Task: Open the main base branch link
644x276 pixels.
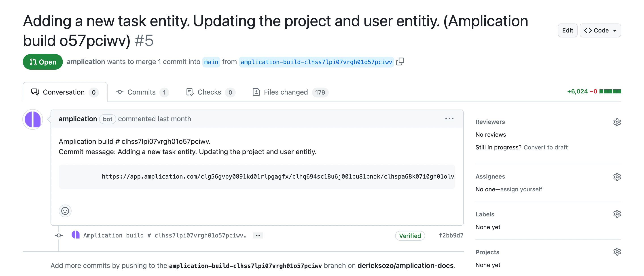Action: coord(211,62)
